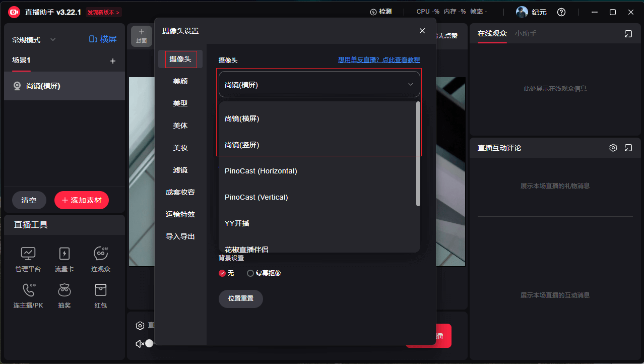Switch orientation with 横屏 button
The width and height of the screenshot is (644, 364).
point(103,39)
